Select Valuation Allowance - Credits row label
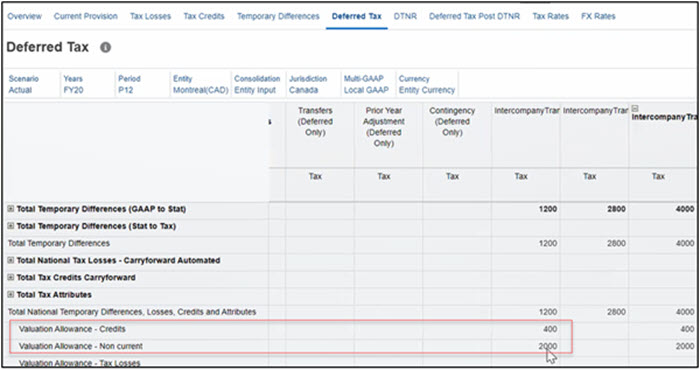 tap(72, 329)
